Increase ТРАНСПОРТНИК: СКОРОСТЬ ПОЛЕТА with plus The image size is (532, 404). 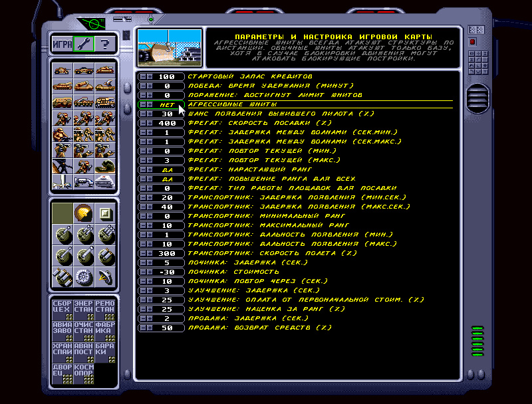pos(150,254)
